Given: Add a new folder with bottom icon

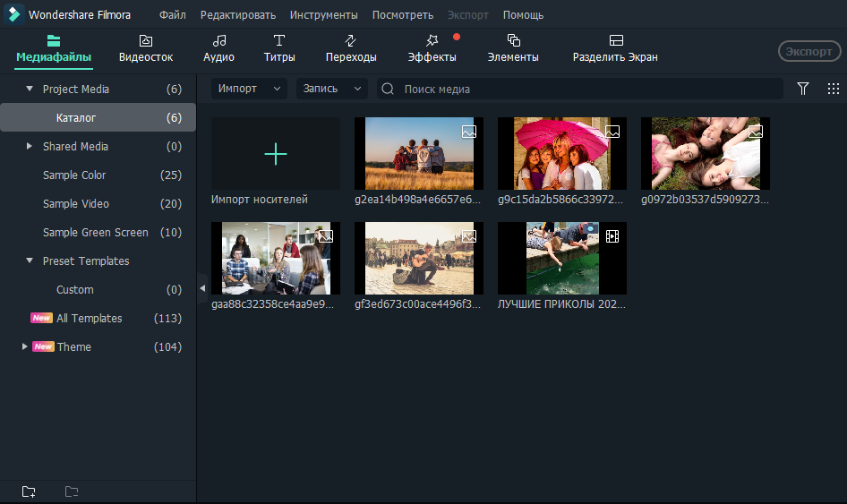Looking at the screenshot, I should 29,491.
